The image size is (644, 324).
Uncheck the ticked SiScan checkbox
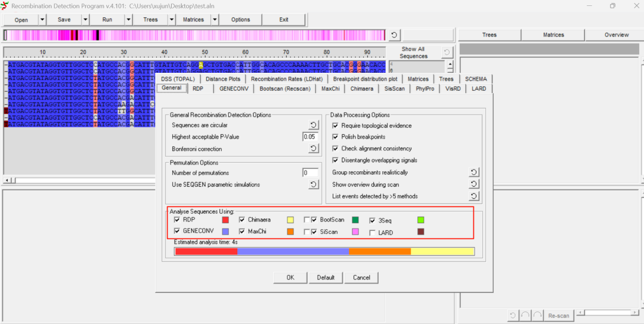click(x=314, y=232)
